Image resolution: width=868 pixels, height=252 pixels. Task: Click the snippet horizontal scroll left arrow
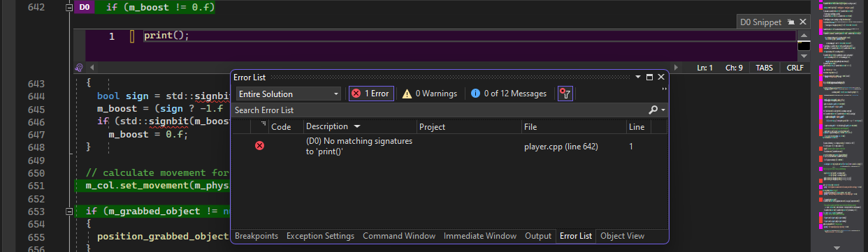(x=91, y=68)
